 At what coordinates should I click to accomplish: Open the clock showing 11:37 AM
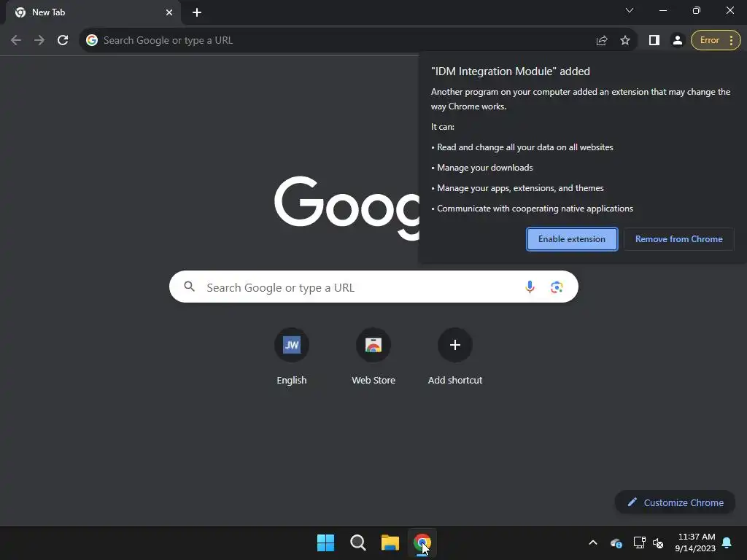click(695, 542)
